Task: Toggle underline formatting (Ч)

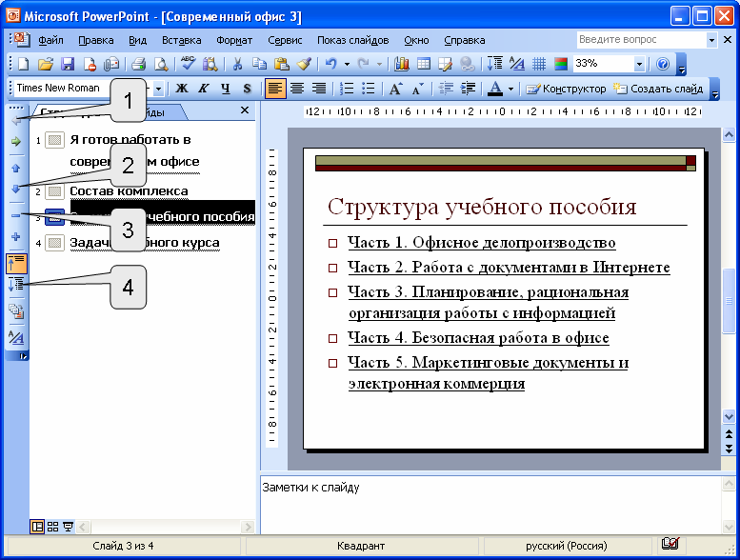Action: pos(226,89)
